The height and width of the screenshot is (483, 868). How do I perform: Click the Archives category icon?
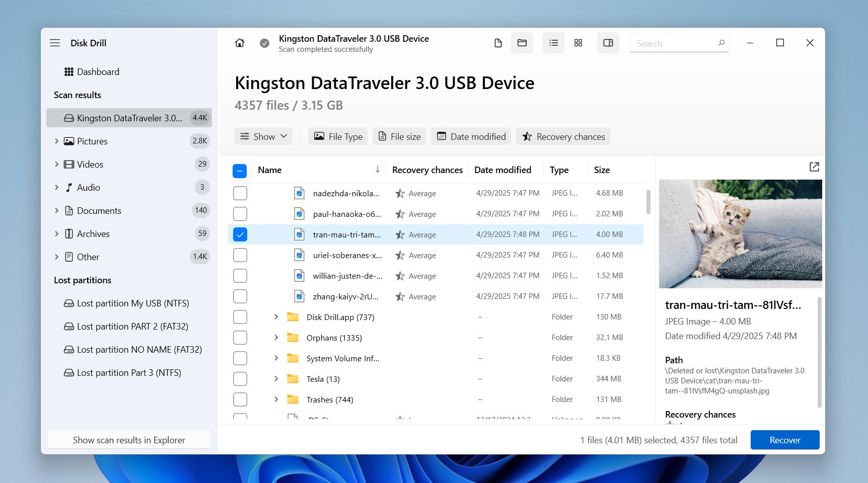coord(69,234)
